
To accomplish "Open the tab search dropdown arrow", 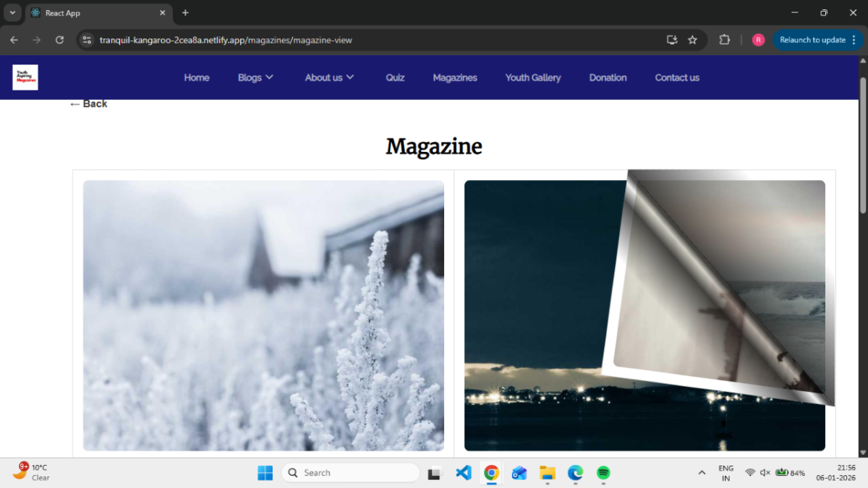I will click(12, 13).
